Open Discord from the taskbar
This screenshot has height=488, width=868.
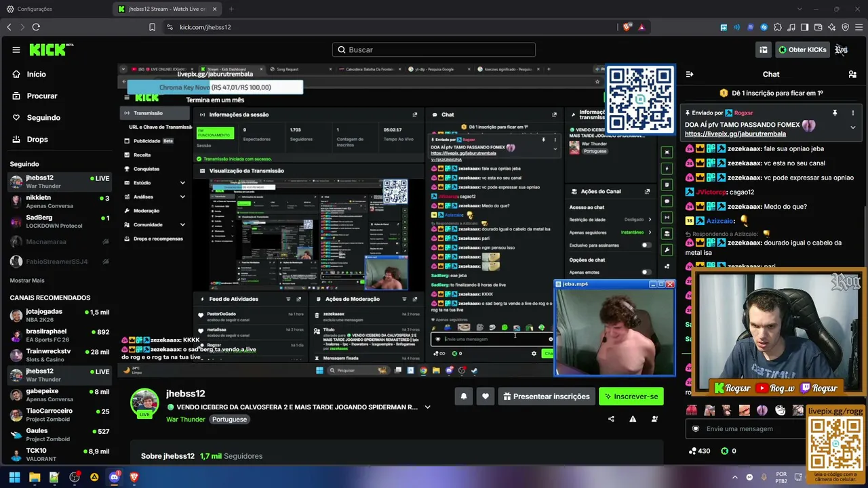coord(114,477)
